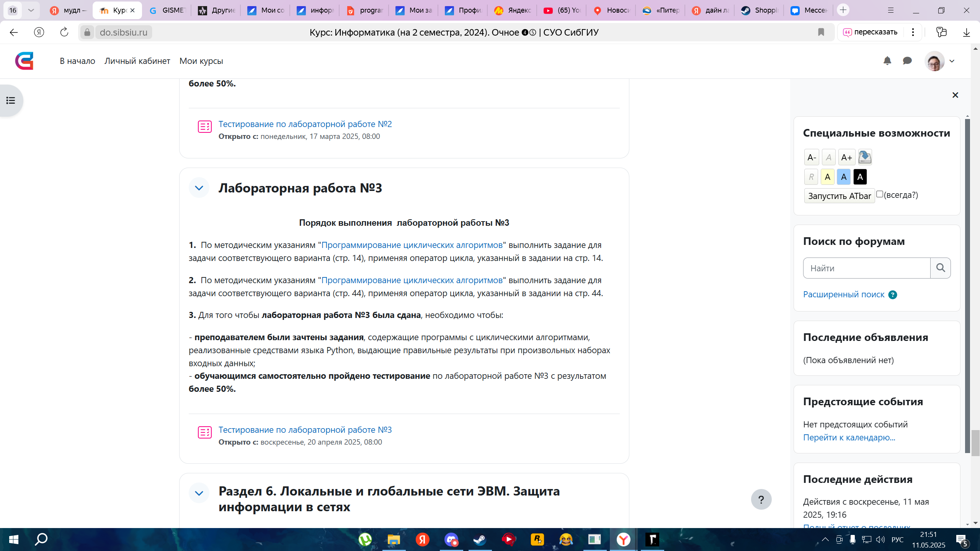Click the bookmark icon in address bar
Image resolution: width=980 pixels, height=551 pixels.
(x=821, y=32)
